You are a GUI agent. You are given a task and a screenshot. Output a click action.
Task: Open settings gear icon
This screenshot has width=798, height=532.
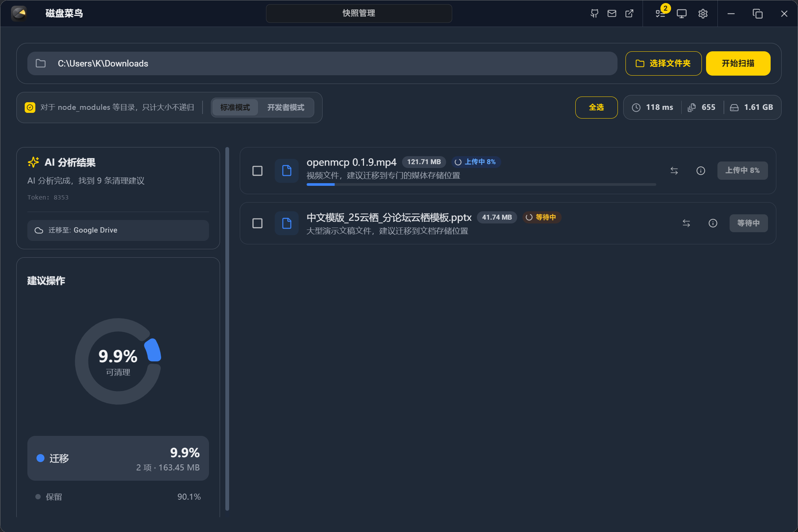(x=703, y=14)
